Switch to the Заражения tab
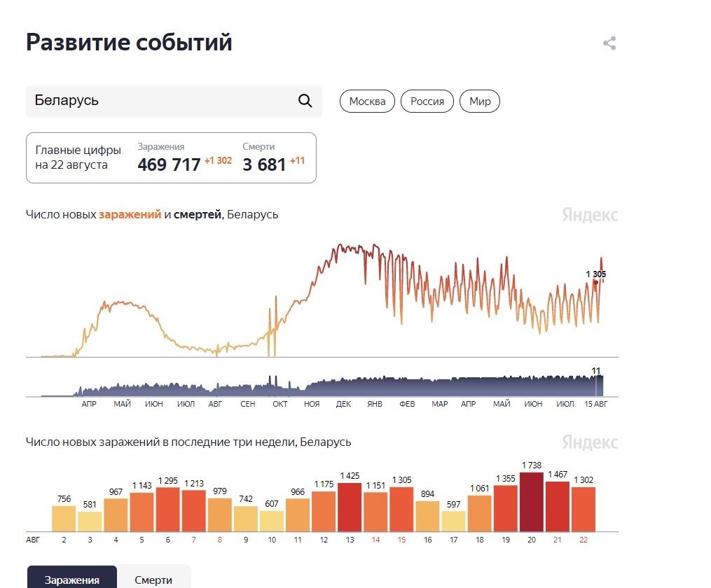This screenshot has height=588, width=711. point(71,580)
